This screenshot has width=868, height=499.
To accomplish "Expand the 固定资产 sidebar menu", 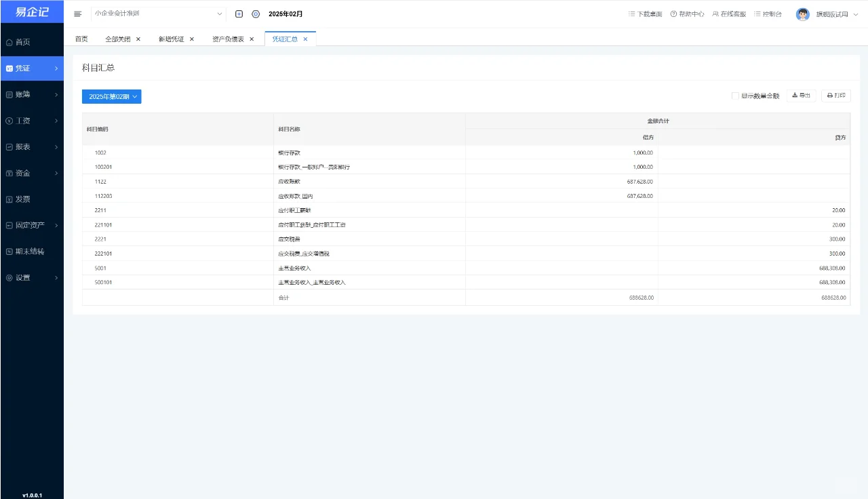I will click(x=32, y=225).
